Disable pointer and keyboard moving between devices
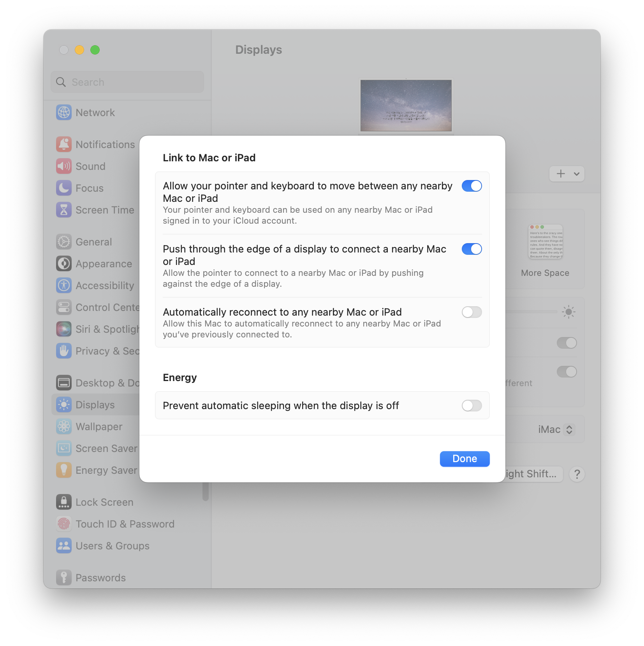The image size is (644, 646). 472,186
